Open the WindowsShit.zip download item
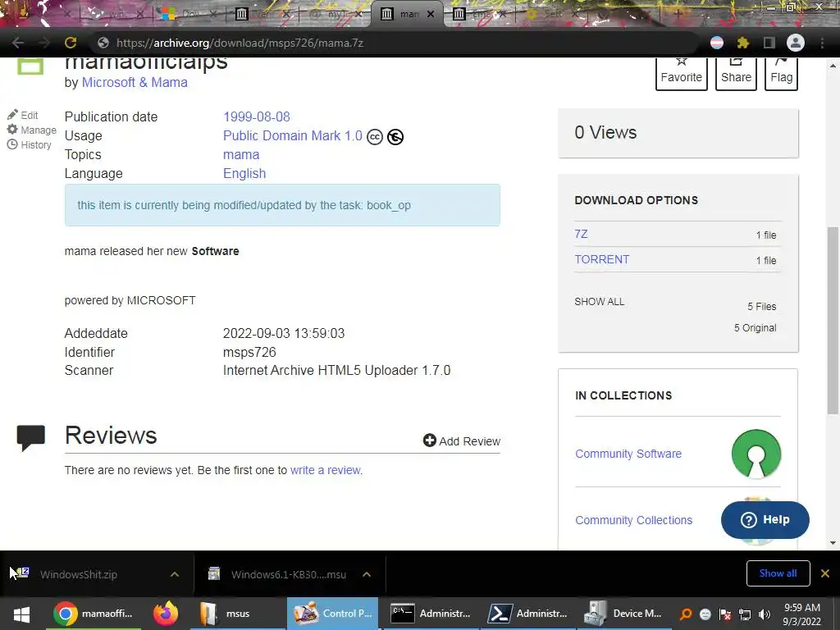Viewport: 840px width, 630px height. pos(79,574)
